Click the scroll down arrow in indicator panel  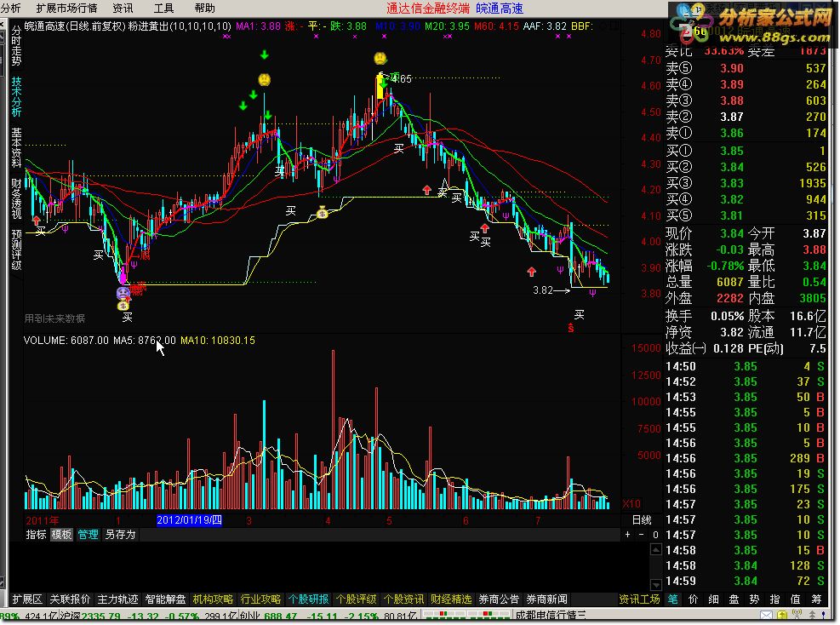pyautogui.click(x=655, y=584)
